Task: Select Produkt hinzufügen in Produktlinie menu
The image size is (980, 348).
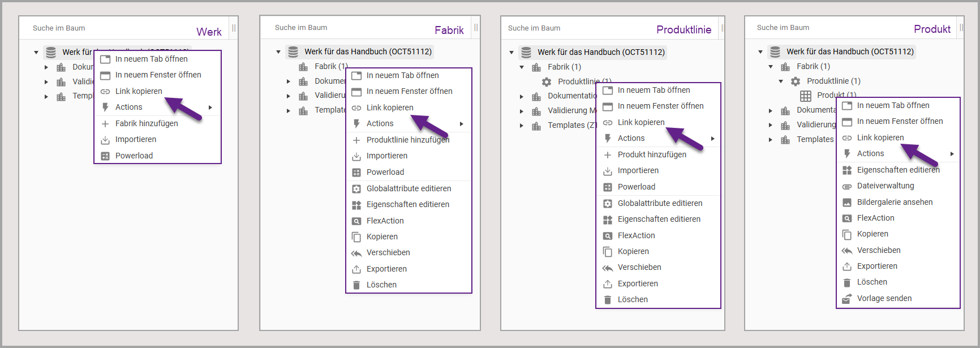Action: (652, 154)
